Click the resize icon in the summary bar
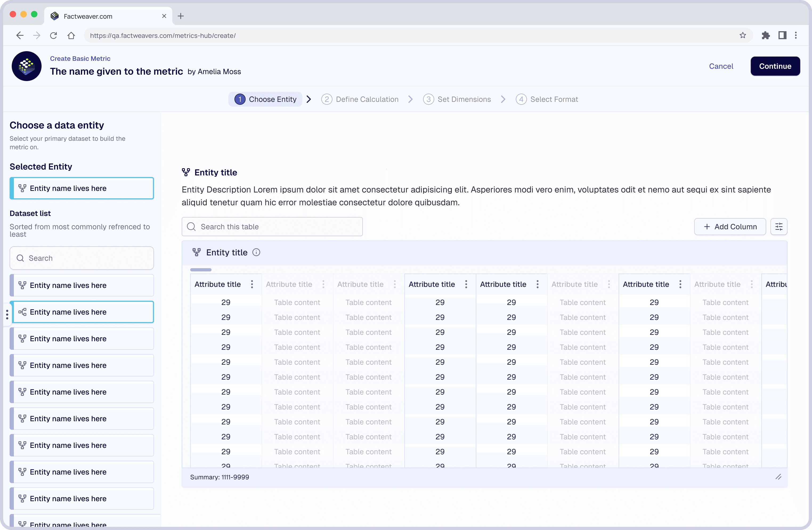This screenshot has height=530, width=812. pos(778,477)
